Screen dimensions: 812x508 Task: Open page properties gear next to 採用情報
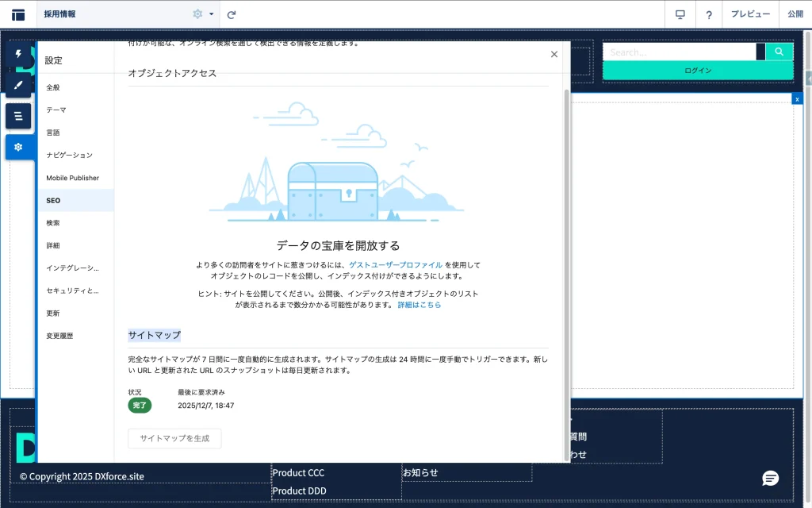[x=197, y=14]
